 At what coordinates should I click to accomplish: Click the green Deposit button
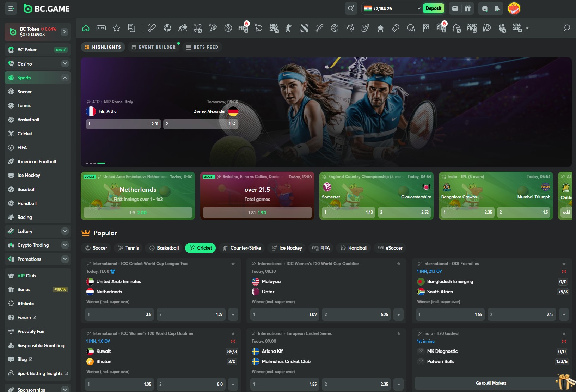coord(433,8)
